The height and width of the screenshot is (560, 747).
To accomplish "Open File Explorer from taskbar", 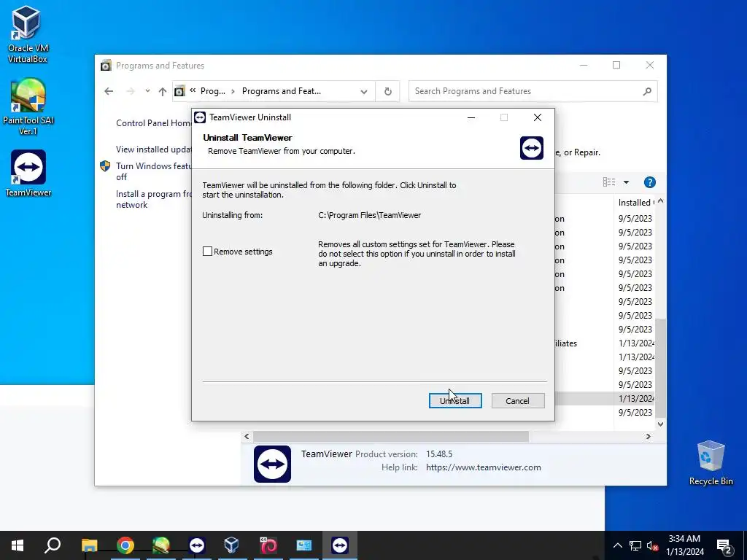I will click(89, 545).
